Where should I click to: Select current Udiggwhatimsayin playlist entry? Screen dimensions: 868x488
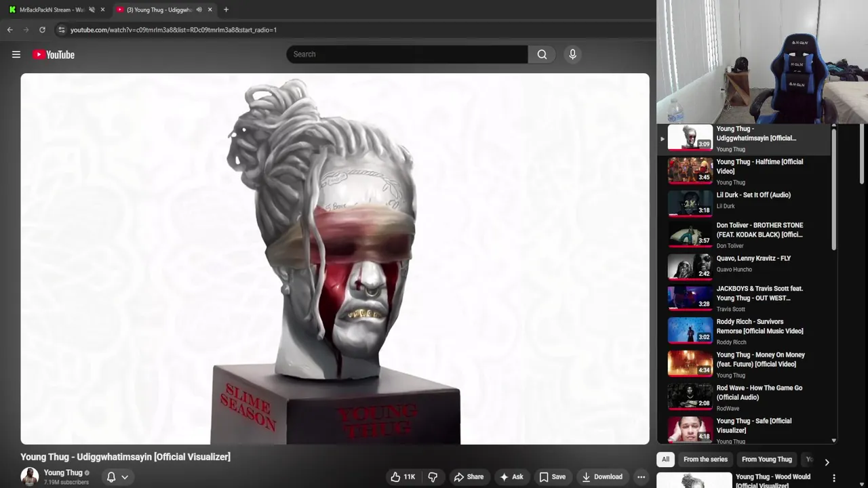(745, 139)
